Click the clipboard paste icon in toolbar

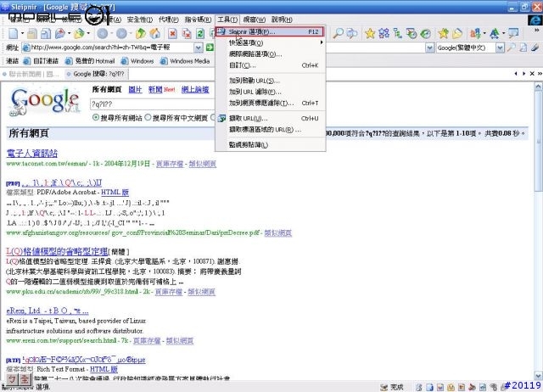pos(32,34)
